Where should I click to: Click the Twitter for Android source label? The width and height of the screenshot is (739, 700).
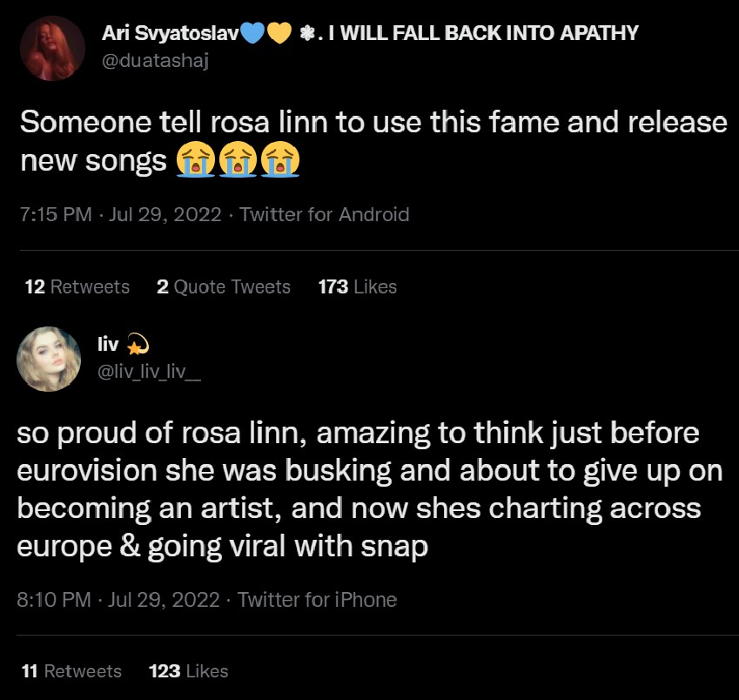324,214
